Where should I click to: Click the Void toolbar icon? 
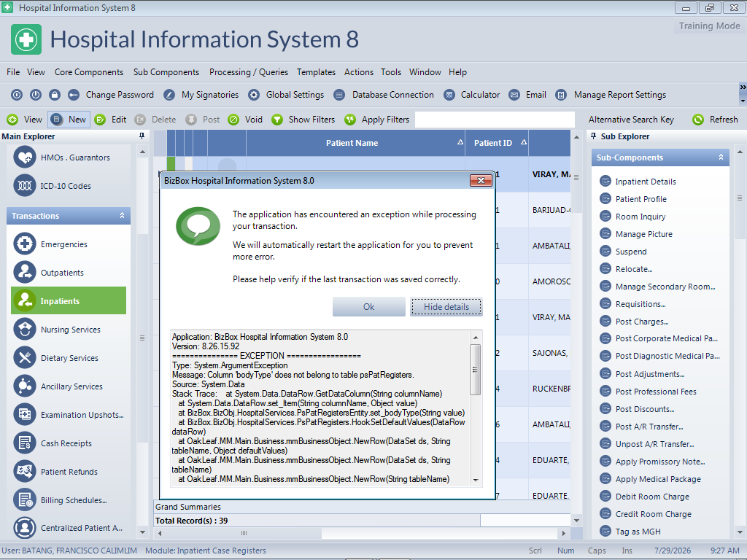pos(233,120)
